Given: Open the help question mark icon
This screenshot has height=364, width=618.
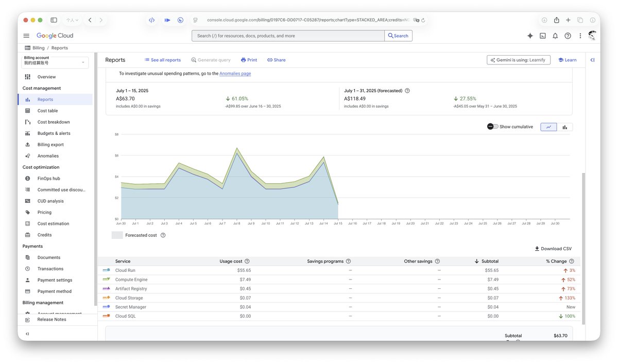Looking at the screenshot, I should (x=568, y=36).
